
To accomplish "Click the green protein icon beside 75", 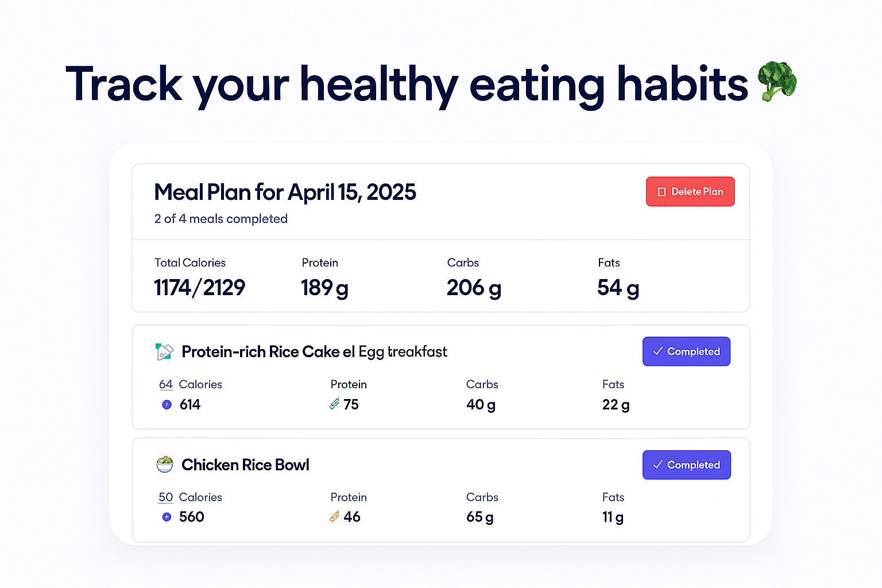I will 334,404.
